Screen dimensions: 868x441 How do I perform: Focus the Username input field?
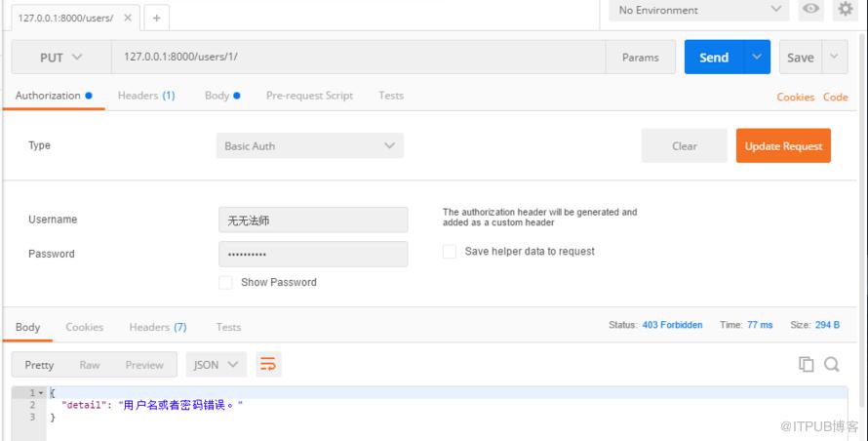(313, 220)
